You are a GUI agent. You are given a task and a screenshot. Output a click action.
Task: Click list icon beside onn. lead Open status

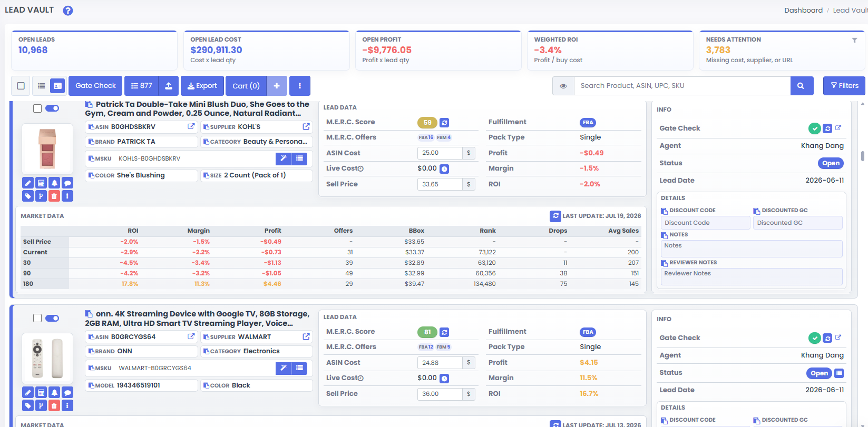tap(840, 373)
